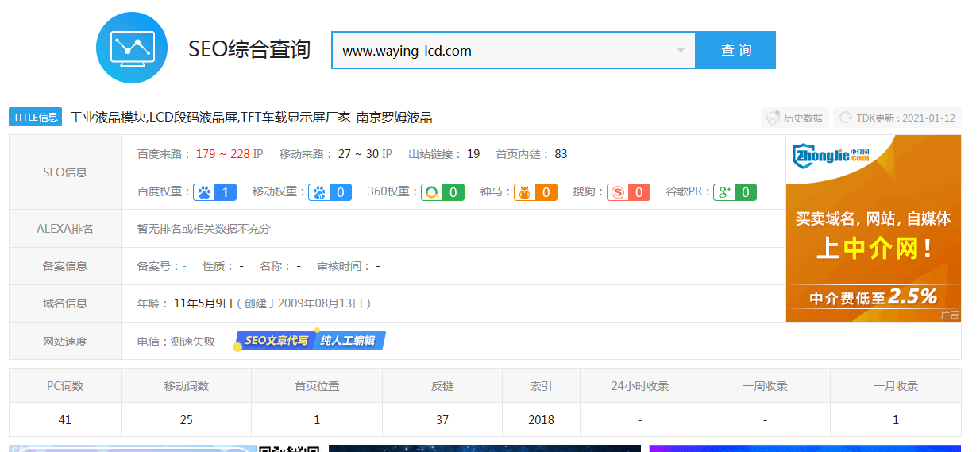Open the 移动词数 value 25
980x452 pixels.
pyautogui.click(x=186, y=419)
